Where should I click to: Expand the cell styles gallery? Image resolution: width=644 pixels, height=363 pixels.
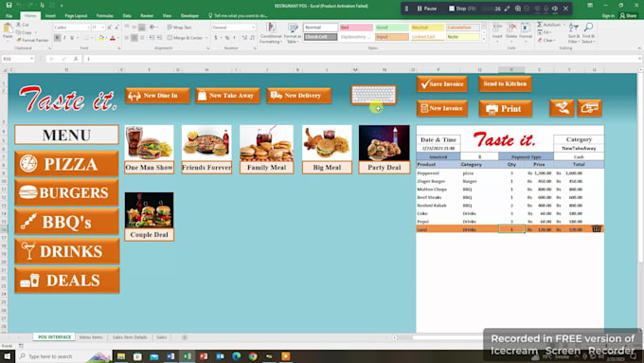pyautogui.click(x=483, y=39)
